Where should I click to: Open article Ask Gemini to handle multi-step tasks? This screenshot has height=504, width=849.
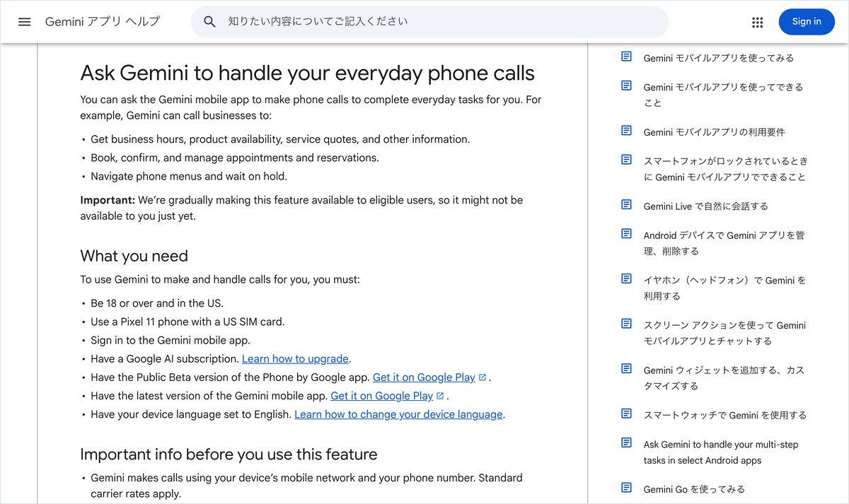coord(721,452)
